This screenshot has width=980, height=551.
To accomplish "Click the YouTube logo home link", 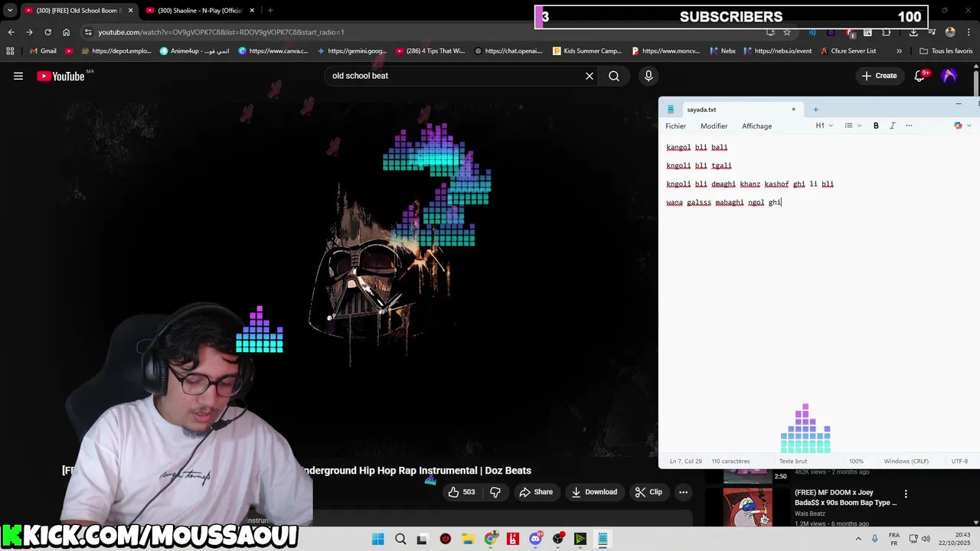I will pyautogui.click(x=60, y=76).
